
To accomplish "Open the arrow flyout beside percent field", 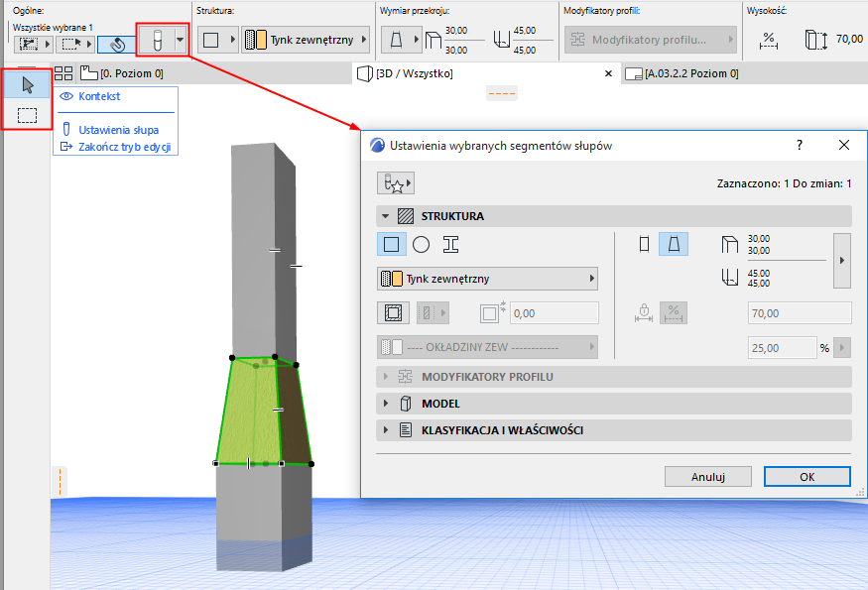I will pos(842,348).
